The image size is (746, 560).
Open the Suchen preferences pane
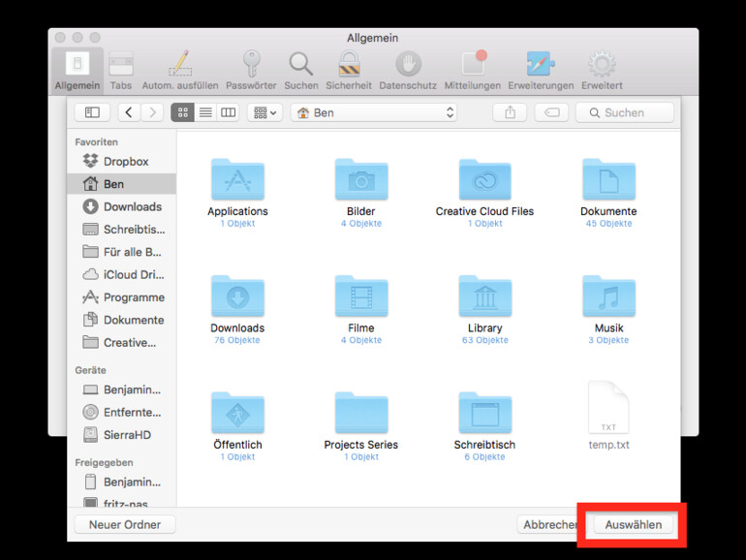click(301, 71)
